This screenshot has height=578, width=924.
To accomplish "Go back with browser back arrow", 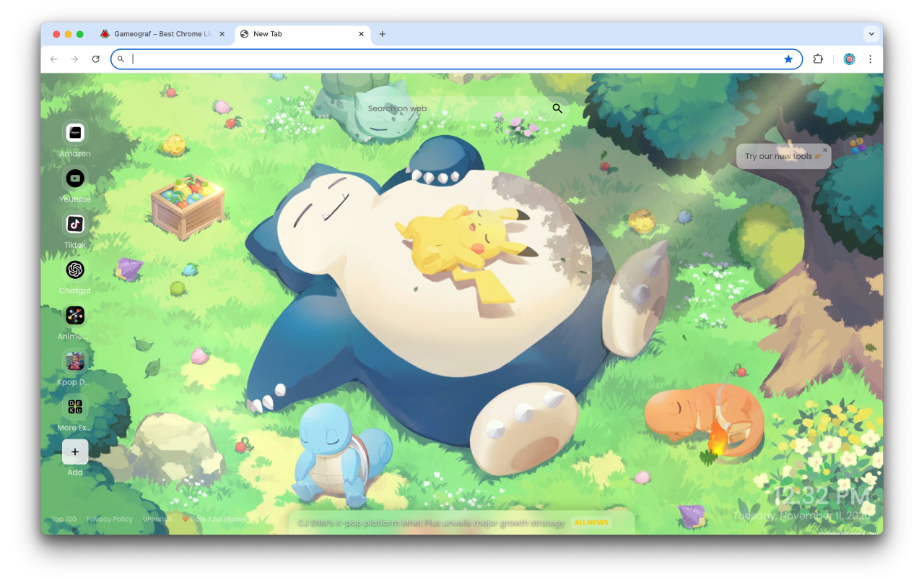I will point(53,59).
